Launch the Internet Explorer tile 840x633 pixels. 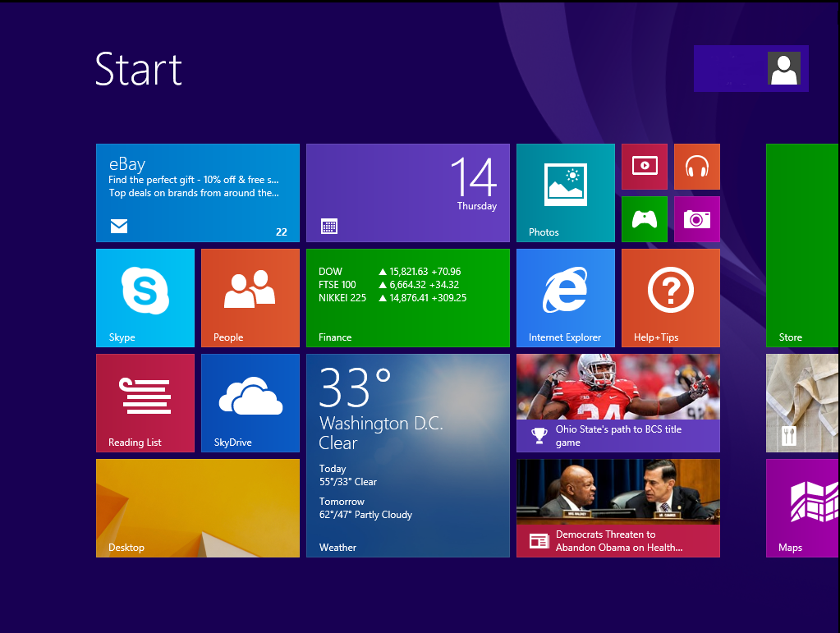(565, 298)
